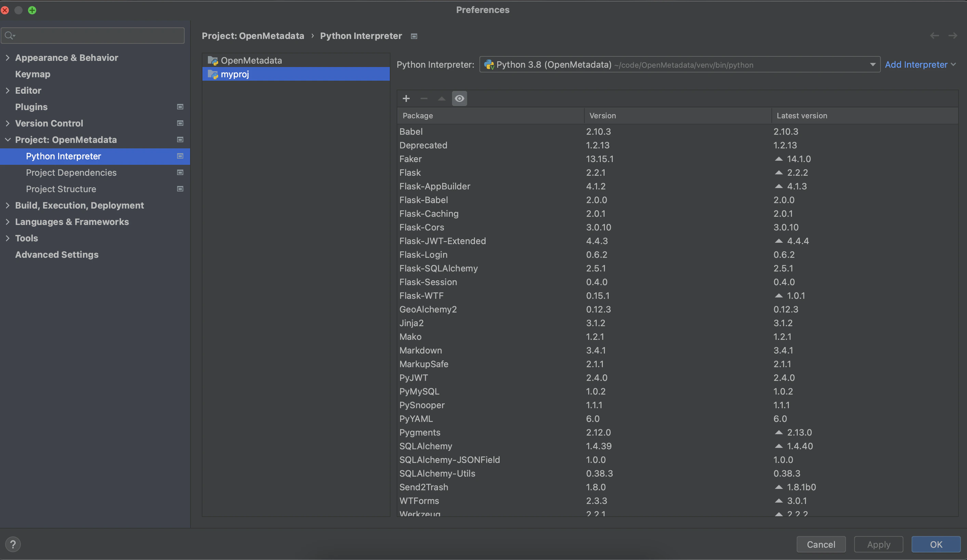Click the OK button
The width and height of the screenshot is (967, 560).
pyautogui.click(x=936, y=544)
